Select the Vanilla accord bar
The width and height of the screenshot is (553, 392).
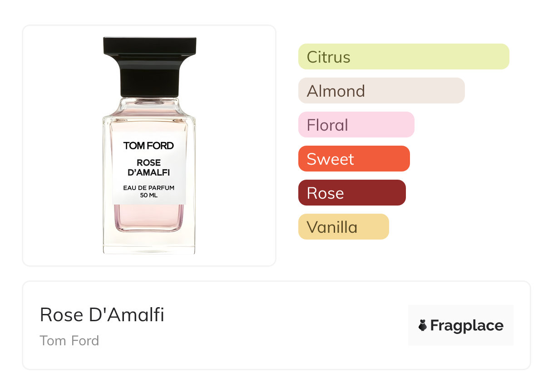coord(343,227)
